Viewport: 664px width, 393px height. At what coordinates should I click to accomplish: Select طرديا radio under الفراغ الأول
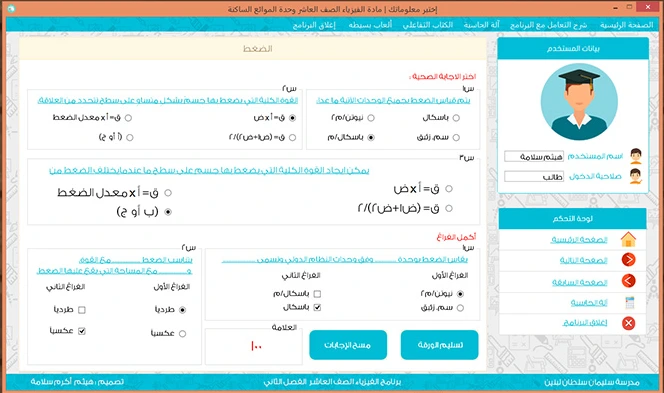183,310
